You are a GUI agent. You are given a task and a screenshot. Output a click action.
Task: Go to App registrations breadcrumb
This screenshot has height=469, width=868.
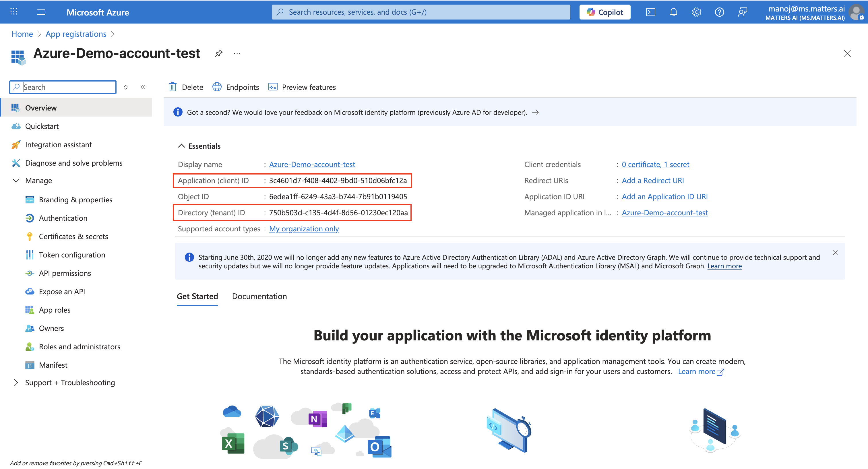[x=76, y=34]
